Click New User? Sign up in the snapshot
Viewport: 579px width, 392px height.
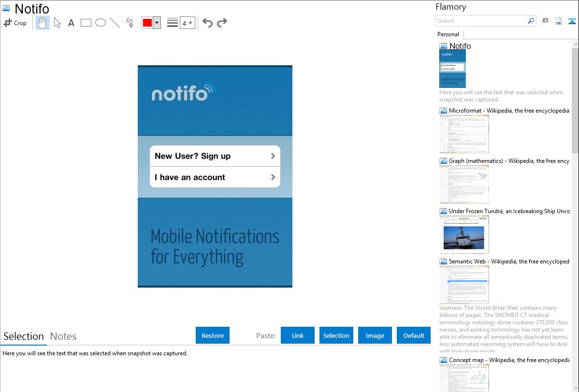(215, 156)
